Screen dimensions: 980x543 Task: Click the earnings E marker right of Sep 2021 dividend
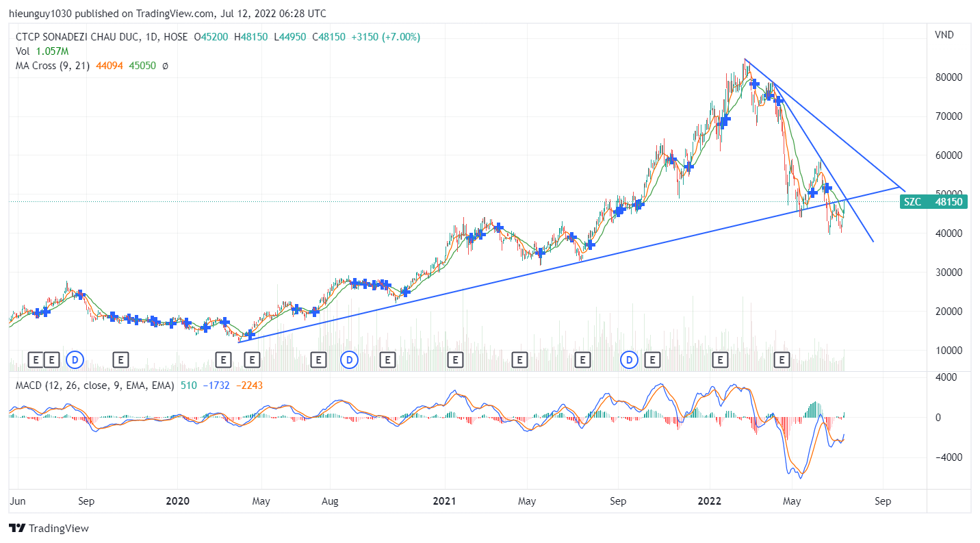click(x=652, y=359)
